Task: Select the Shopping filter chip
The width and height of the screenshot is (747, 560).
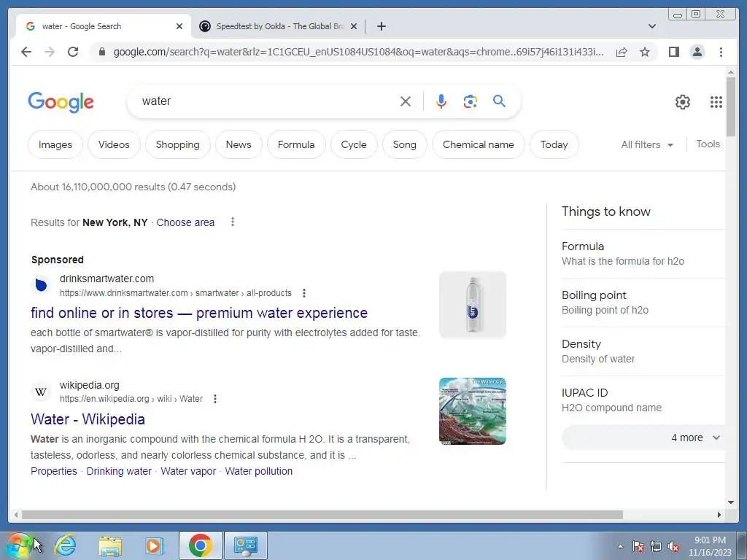Action: coord(178,144)
